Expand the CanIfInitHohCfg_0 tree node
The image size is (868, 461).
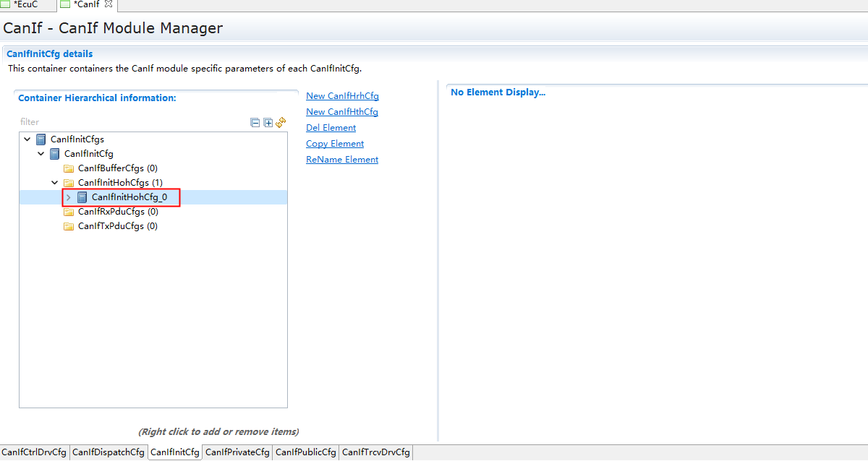[69, 197]
